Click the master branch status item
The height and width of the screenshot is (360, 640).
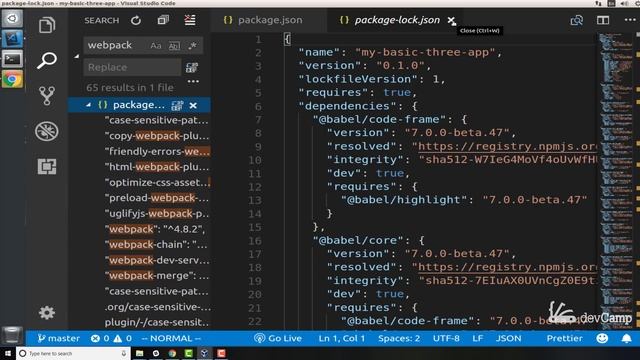pos(58,338)
